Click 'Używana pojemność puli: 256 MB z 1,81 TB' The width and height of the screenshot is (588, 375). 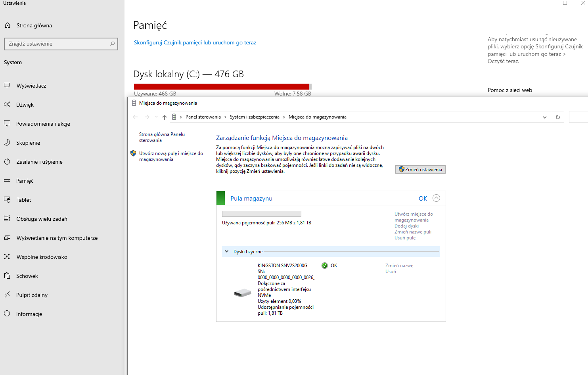pyautogui.click(x=266, y=223)
